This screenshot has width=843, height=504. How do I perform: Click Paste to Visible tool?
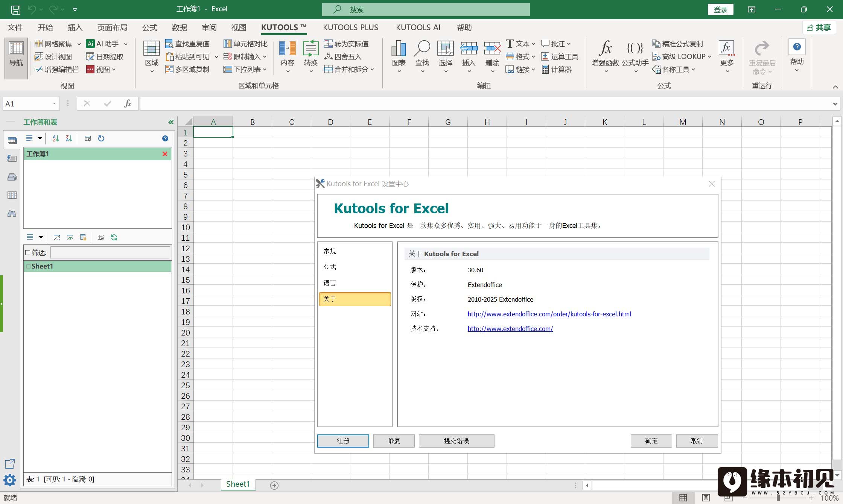pyautogui.click(x=187, y=56)
